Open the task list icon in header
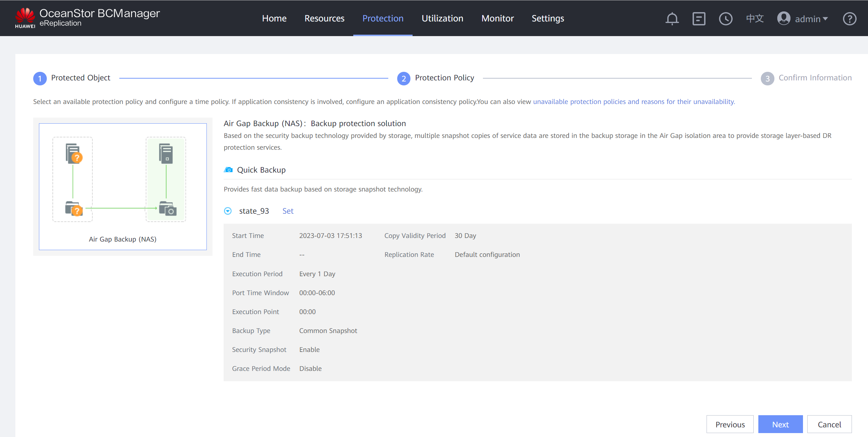Image resolution: width=868 pixels, height=437 pixels. [x=699, y=19]
